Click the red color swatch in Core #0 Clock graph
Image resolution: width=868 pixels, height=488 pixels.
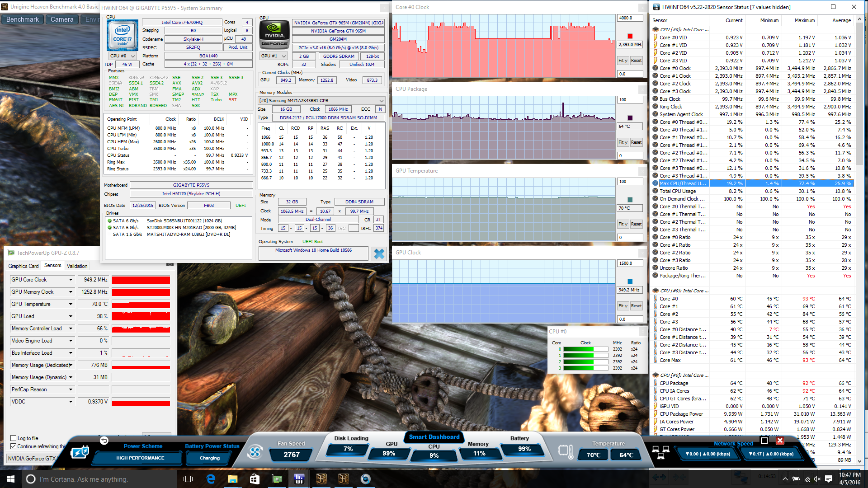tap(630, 36)
